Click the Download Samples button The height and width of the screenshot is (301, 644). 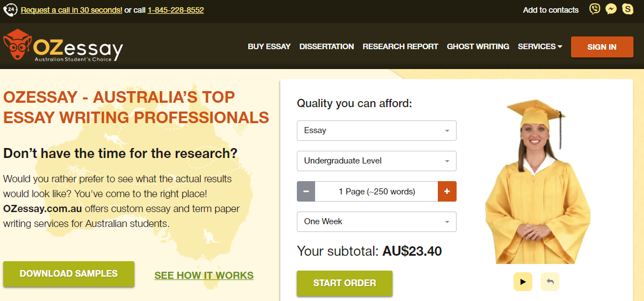(x=69, y=273)
